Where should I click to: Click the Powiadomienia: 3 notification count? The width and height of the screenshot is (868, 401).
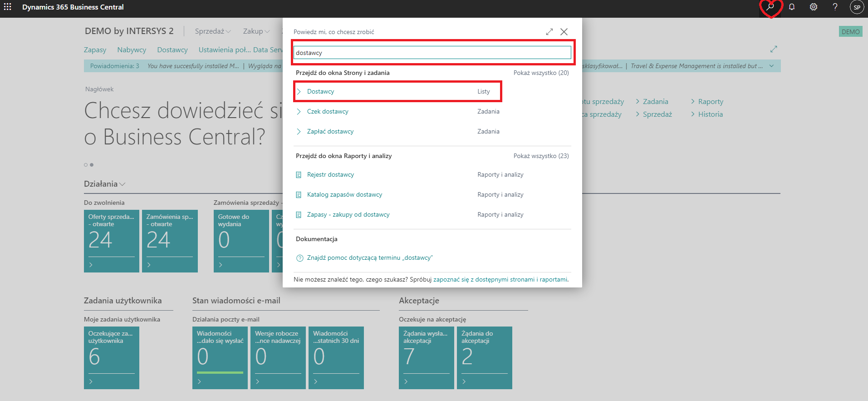point(115,66)
